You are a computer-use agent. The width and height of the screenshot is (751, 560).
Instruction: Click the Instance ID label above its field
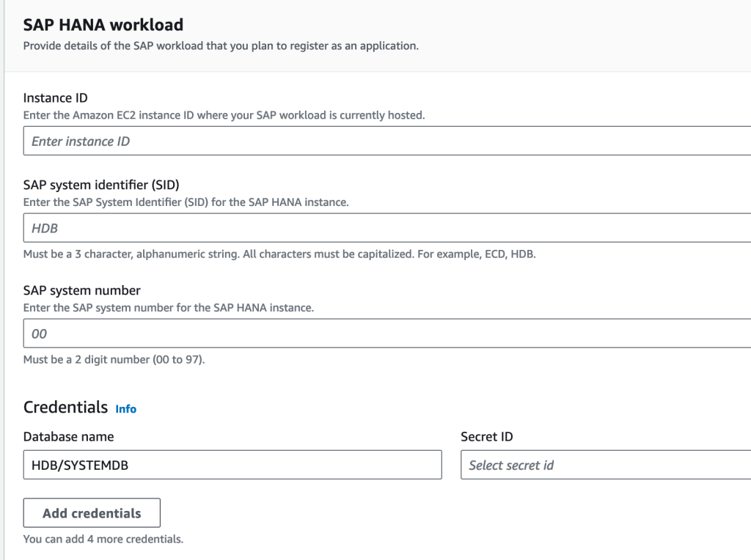[55, 97]
